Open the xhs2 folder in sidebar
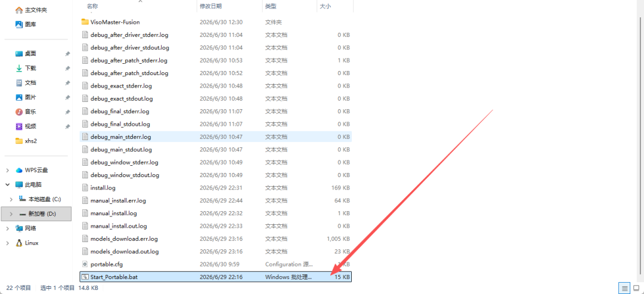The height and width of the screenshot is (294, 644). [26, 141]
